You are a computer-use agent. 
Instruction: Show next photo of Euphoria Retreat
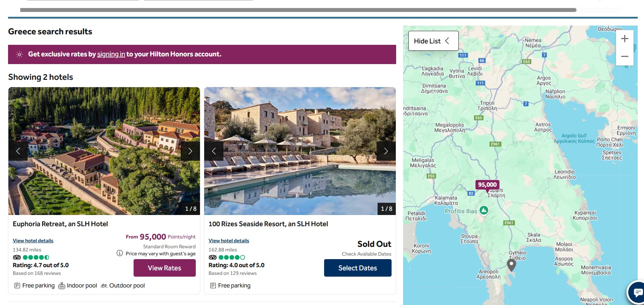190,151
